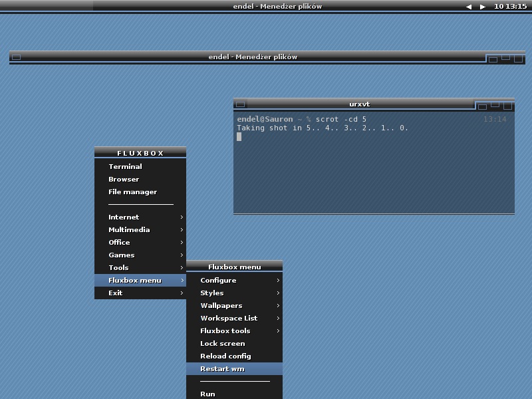Click arrow next to Games
This screenshot has height=399, width=532.
coord(182,255)
